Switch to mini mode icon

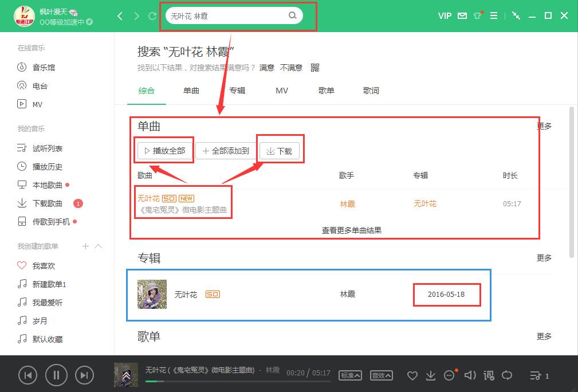[516, 15]
